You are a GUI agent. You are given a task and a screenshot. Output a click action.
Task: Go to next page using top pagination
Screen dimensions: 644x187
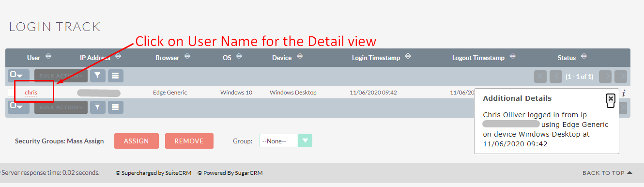click(605, 76)
